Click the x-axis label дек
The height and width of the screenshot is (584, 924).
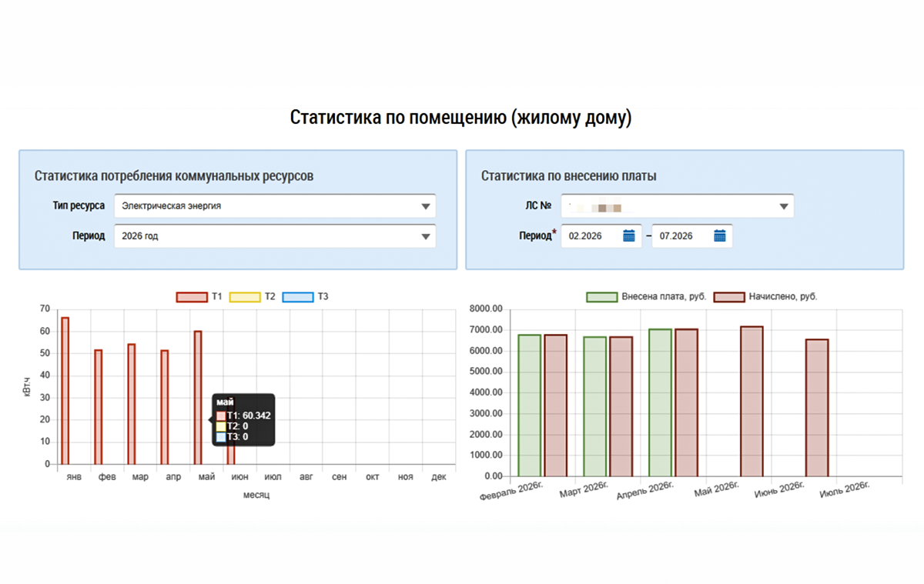pyautogui.click(x=439, y=477)
